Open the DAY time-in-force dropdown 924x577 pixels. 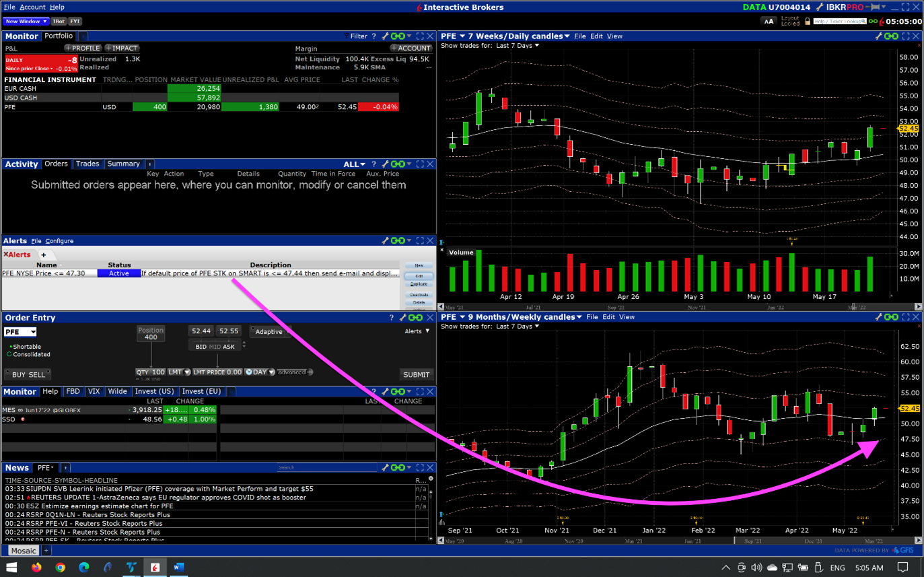260,372
